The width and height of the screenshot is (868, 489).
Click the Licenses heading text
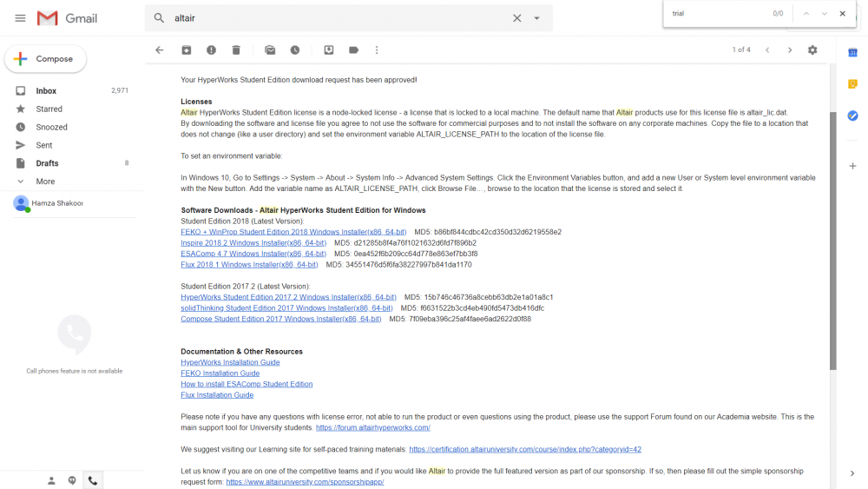pyautogui.click(x=196, y=102)
